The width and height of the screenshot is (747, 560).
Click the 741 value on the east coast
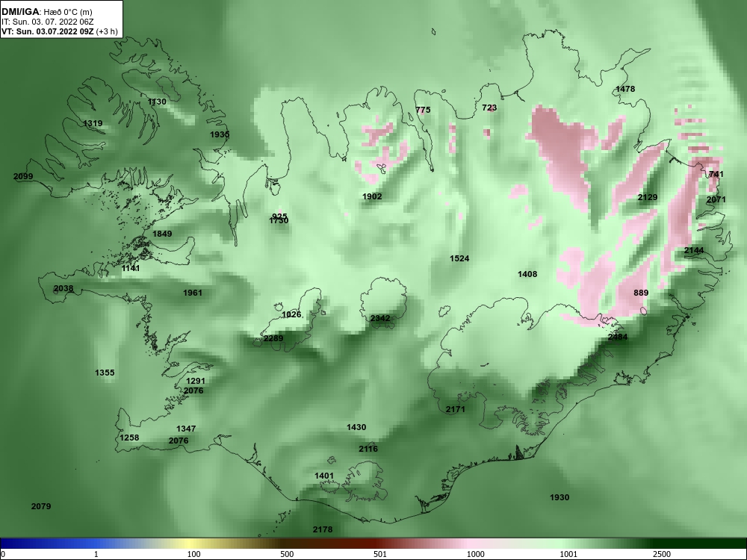pyautogui.click(x=716, y=174)
